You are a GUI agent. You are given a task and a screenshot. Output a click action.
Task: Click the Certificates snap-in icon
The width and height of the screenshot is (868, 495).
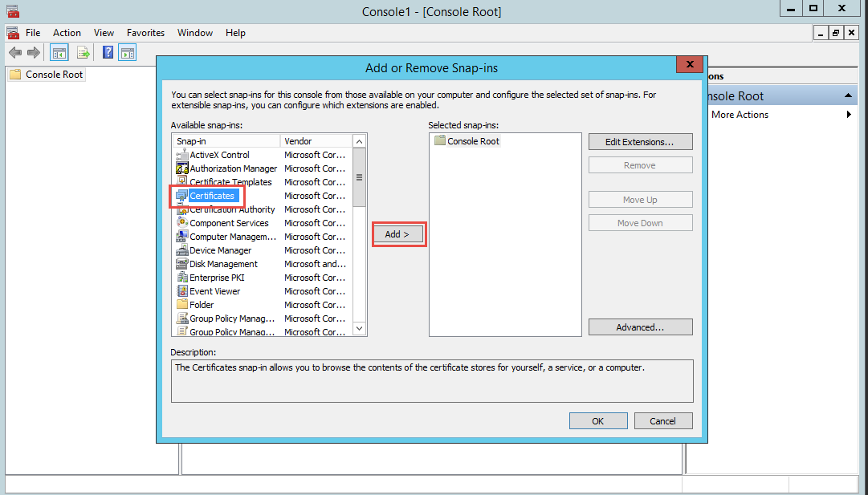coord(182,196)
